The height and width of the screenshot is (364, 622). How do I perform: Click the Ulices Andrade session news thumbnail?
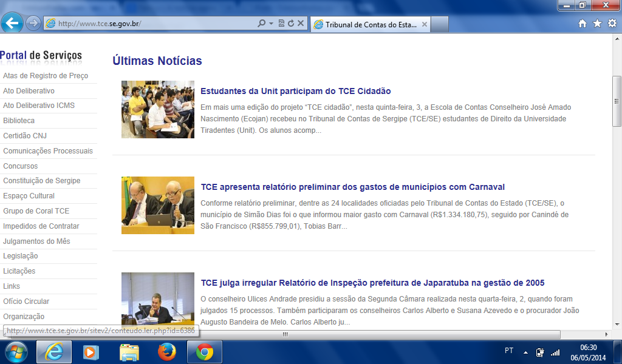click(158, 300)
